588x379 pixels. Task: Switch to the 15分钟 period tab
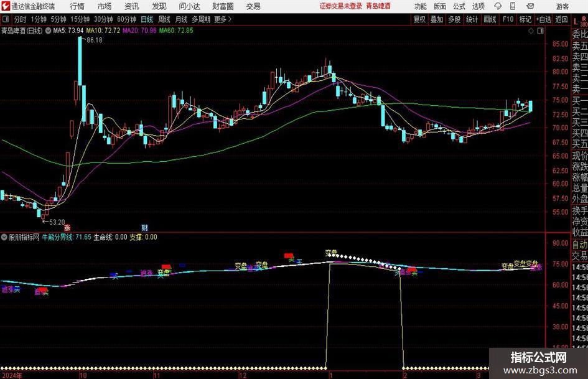point(80,19)
